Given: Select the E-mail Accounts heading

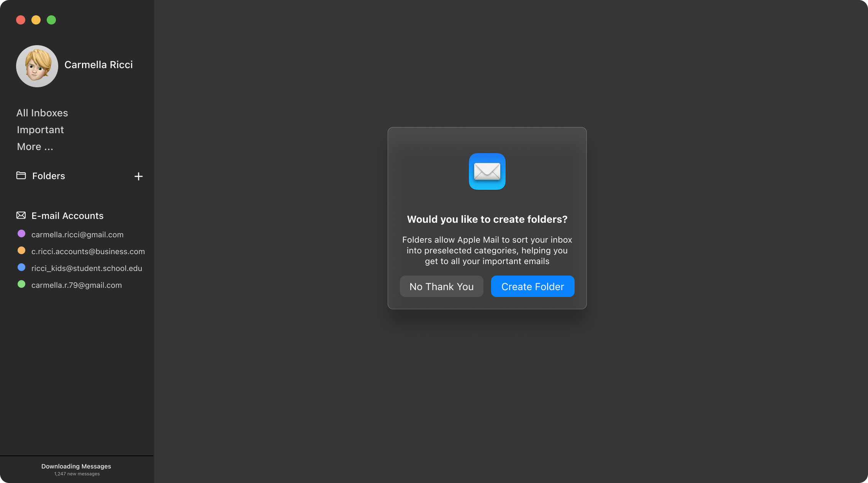Looking at the screenshot, I should pos(67,216).
